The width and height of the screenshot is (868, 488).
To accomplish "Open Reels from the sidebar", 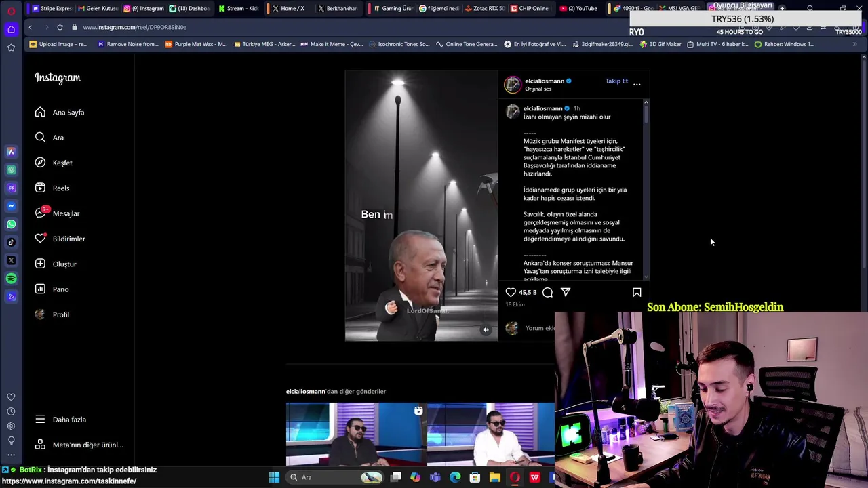I will (x=52, y=188).
